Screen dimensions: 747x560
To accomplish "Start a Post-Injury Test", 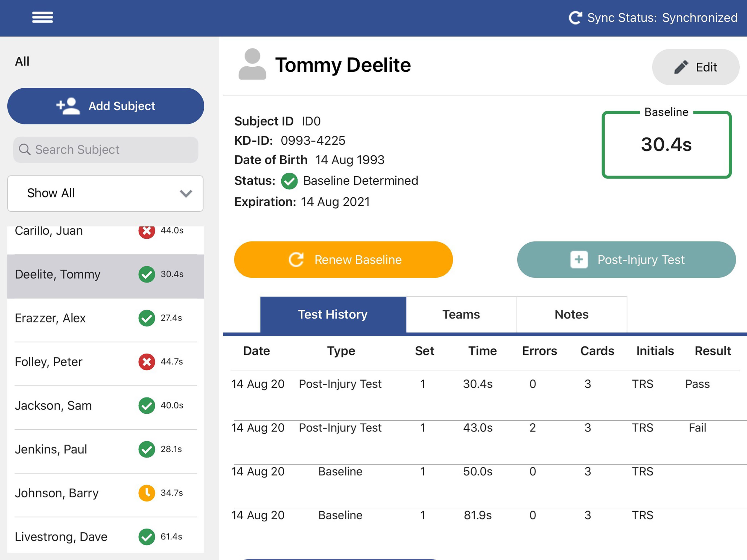I will 626,260.
